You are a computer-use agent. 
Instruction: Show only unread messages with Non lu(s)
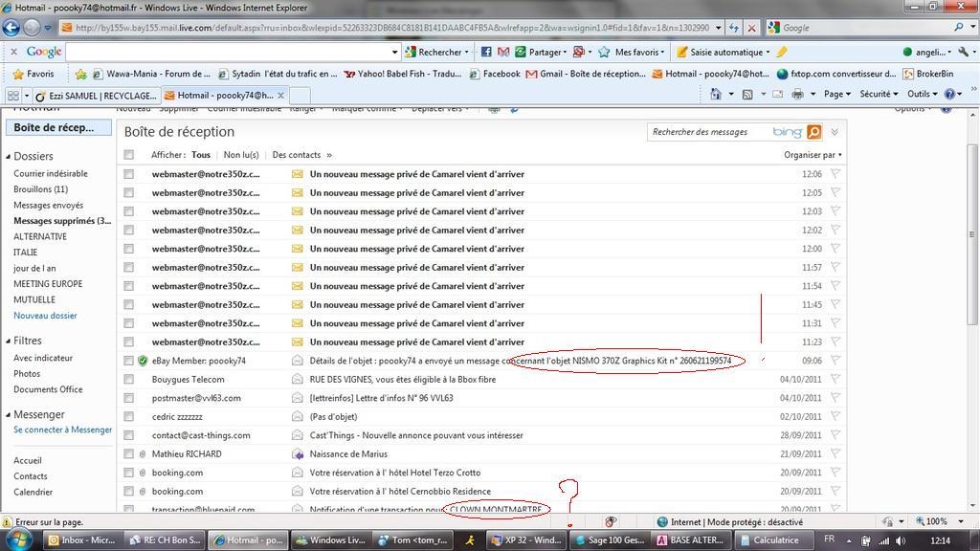coord(241,155)
